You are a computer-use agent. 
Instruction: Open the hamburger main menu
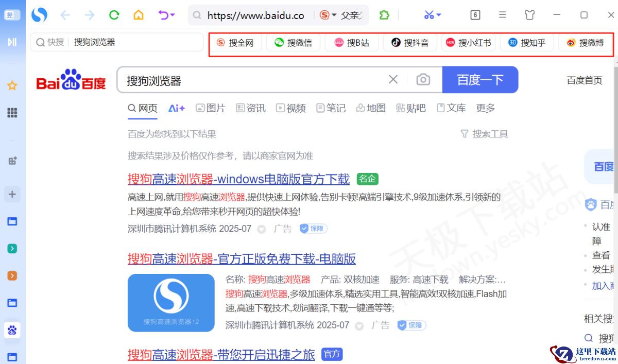tap(503, 15)
